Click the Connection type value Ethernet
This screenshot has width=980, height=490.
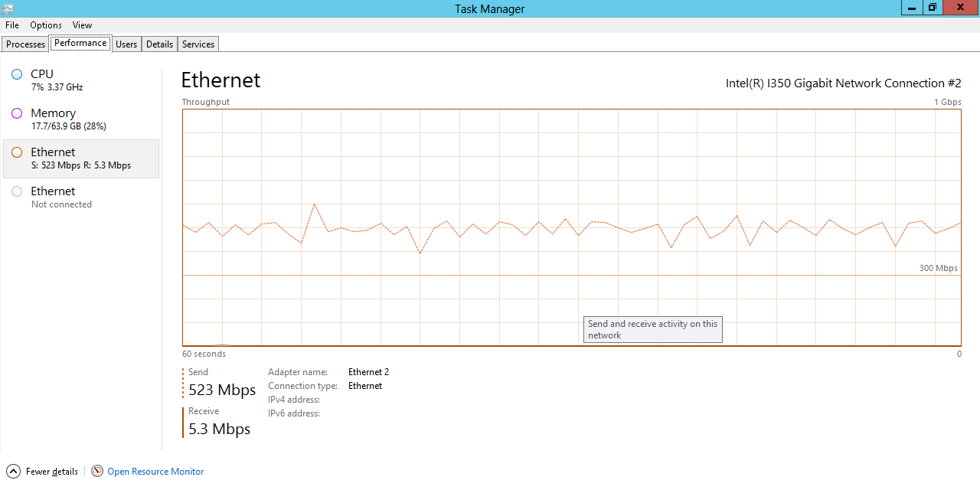click(365, 386)
